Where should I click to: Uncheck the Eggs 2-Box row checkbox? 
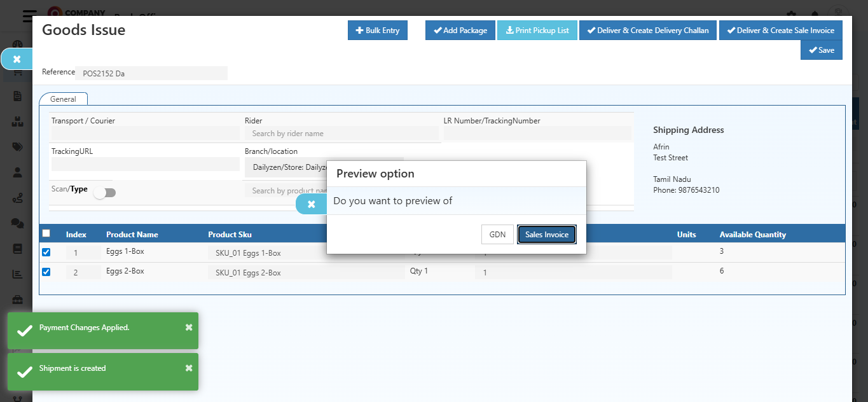[46, 272]
